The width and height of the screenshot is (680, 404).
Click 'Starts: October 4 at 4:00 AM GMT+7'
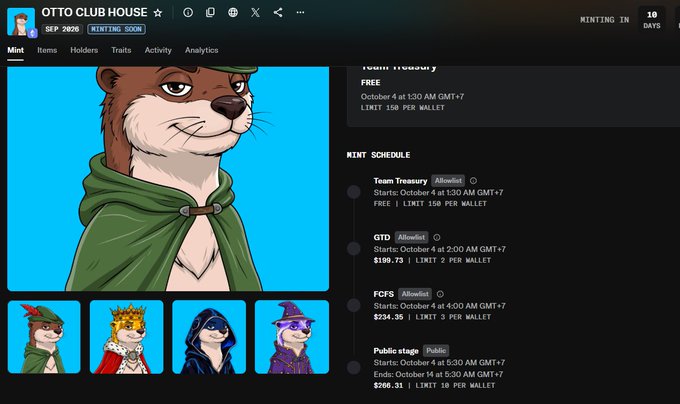pyautogui.click(x=439, y=306)
